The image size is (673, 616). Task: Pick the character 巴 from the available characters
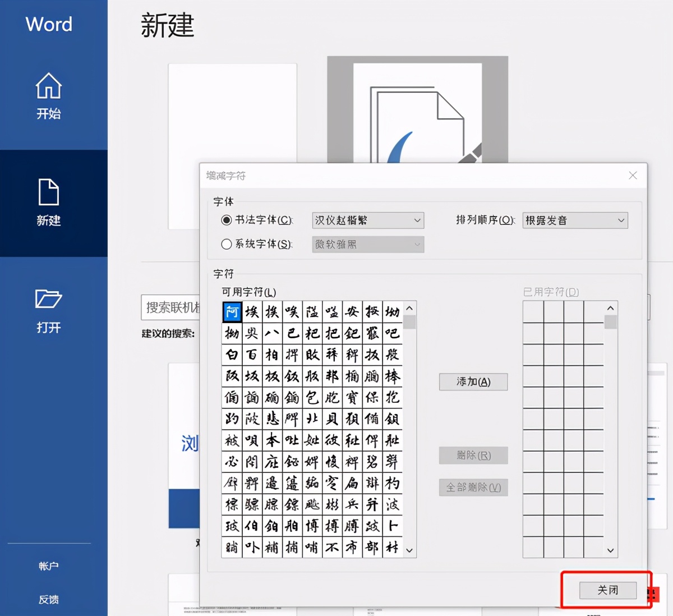[x=292, y=333]
